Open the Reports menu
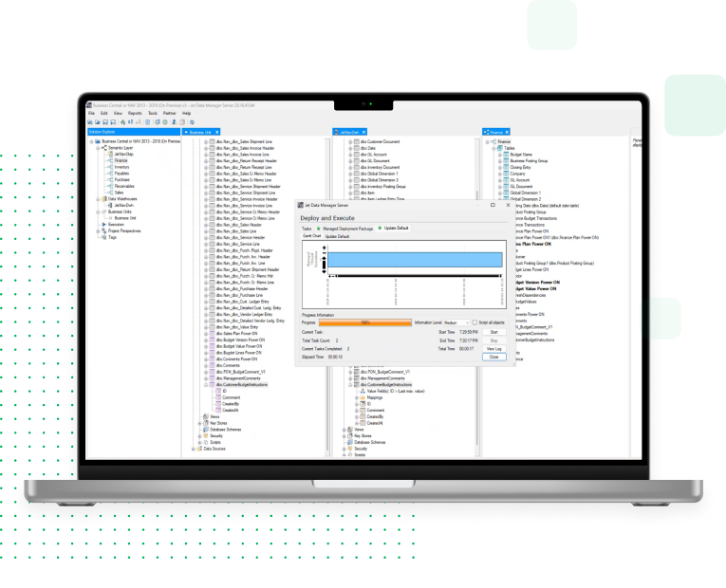726x588 pixels. click(x=135, y=113)
